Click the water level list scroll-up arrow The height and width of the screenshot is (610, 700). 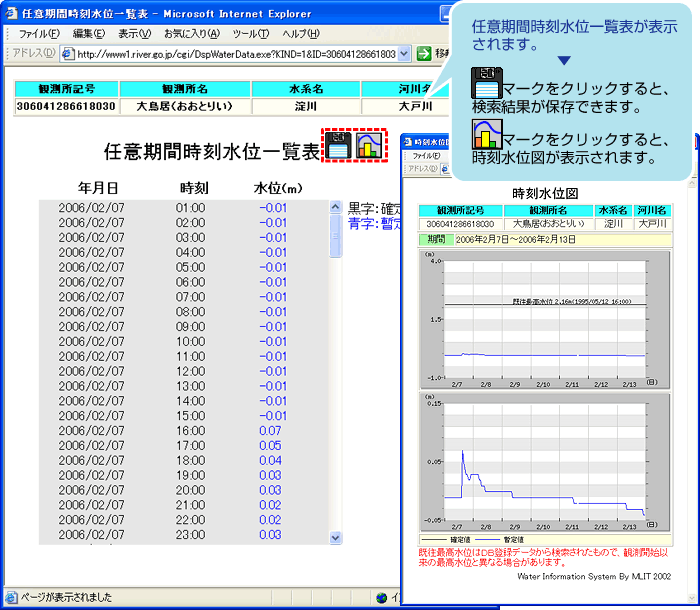335,207
